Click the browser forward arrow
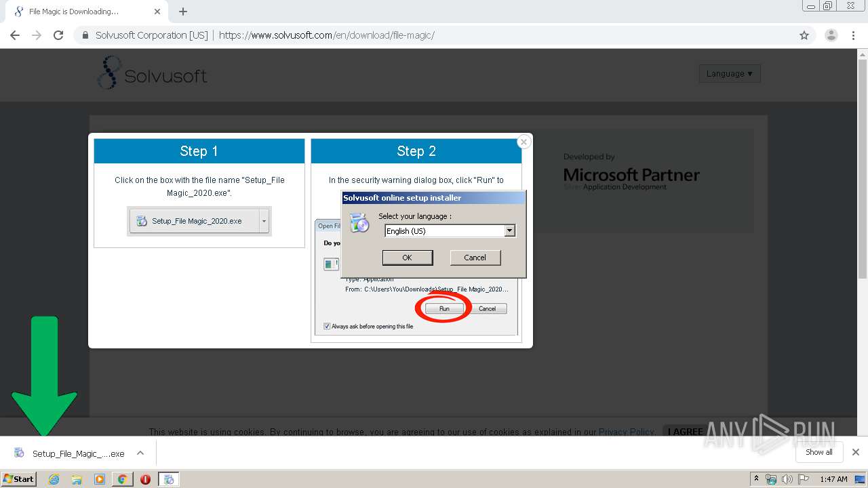Viewport: 868px width, 488px height. click(37, 35)
